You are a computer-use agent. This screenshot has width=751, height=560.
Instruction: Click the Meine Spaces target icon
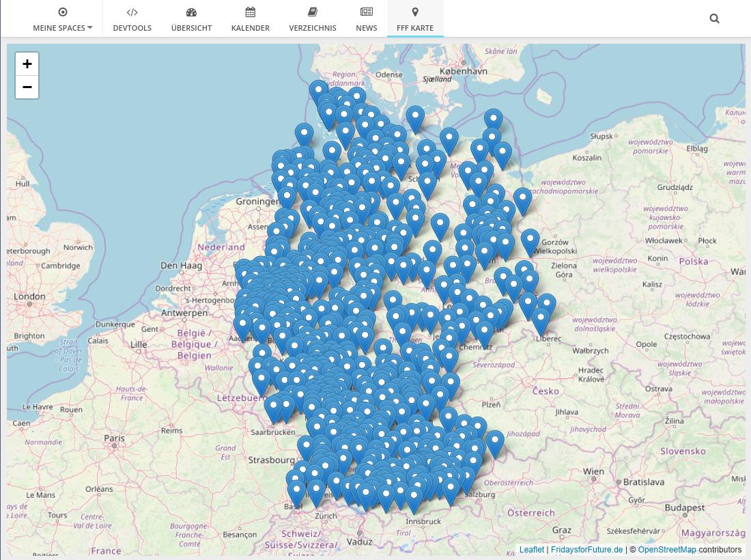tap(63, 12)
